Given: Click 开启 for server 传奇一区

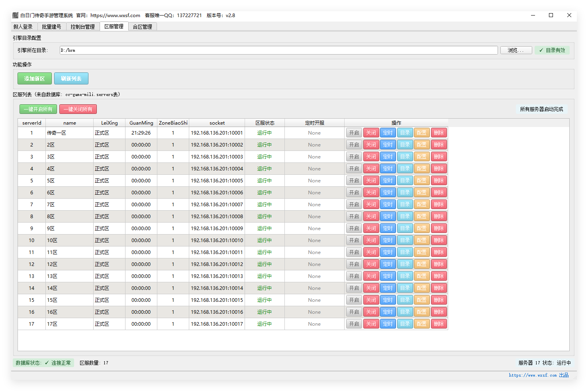Looking at the screenshot, I should pyautogui.click(x=354, y=133).
